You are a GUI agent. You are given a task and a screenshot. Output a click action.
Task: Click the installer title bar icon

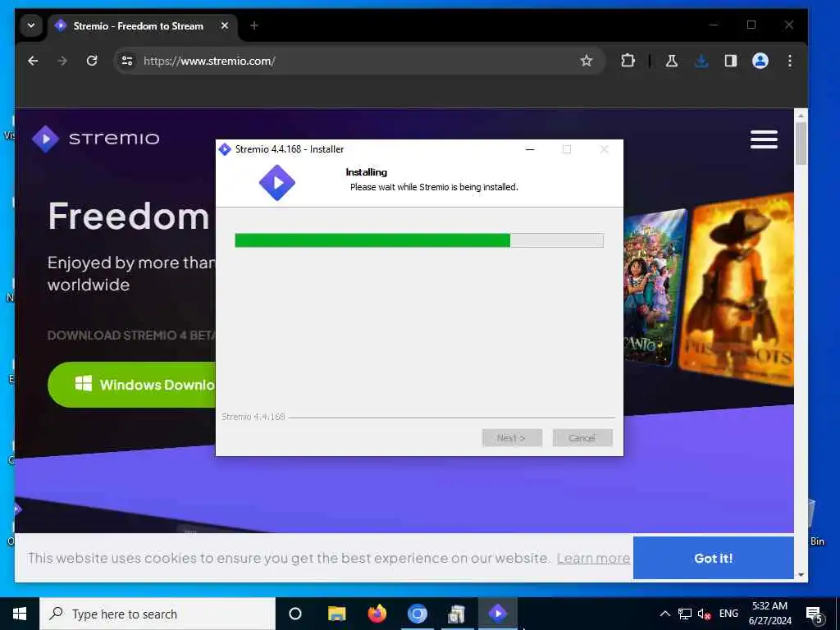point(225,149)
